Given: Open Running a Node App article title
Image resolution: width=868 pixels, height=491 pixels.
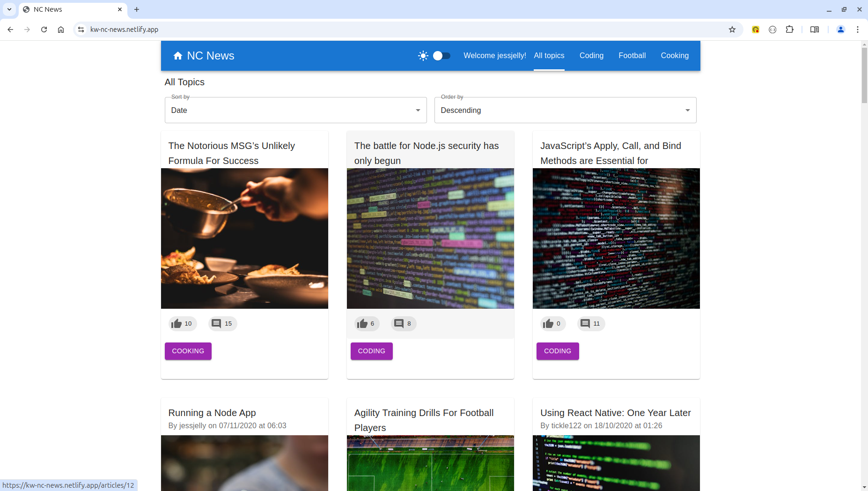Looking at the screenshot, I should point(212,413).
